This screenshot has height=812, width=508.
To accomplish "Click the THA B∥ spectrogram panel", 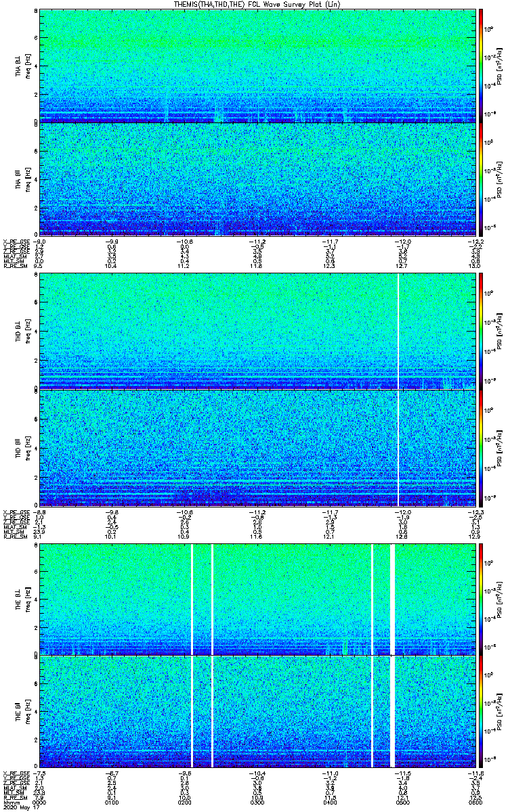I will [x=256, y=179].
